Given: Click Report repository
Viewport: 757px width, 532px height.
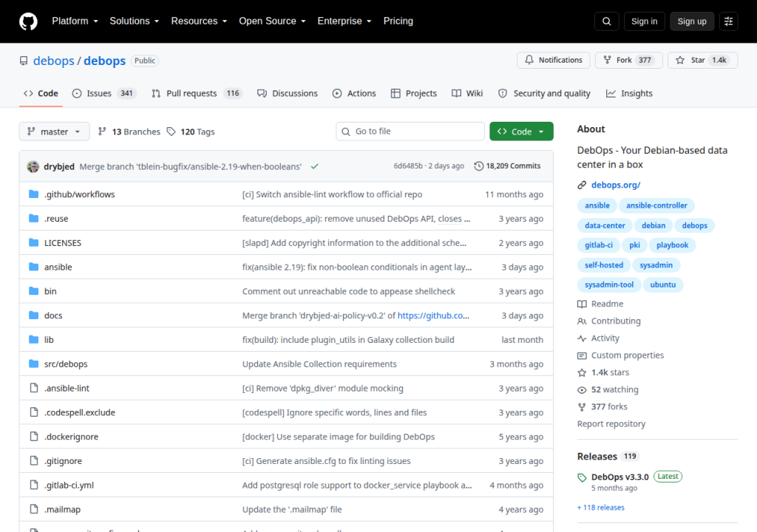Looking at the screenshot, I should pos(611,424).
